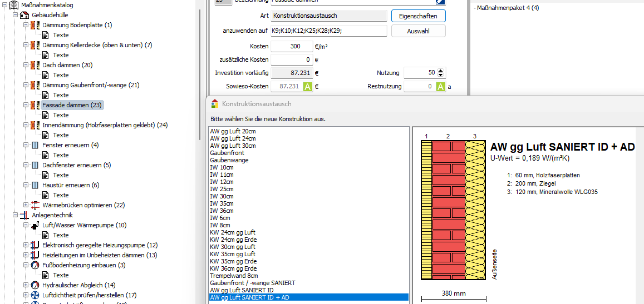Click the Anlagentechnik pipe icon
The width and height of the screenshot is (644, 304).
[24, 215]
